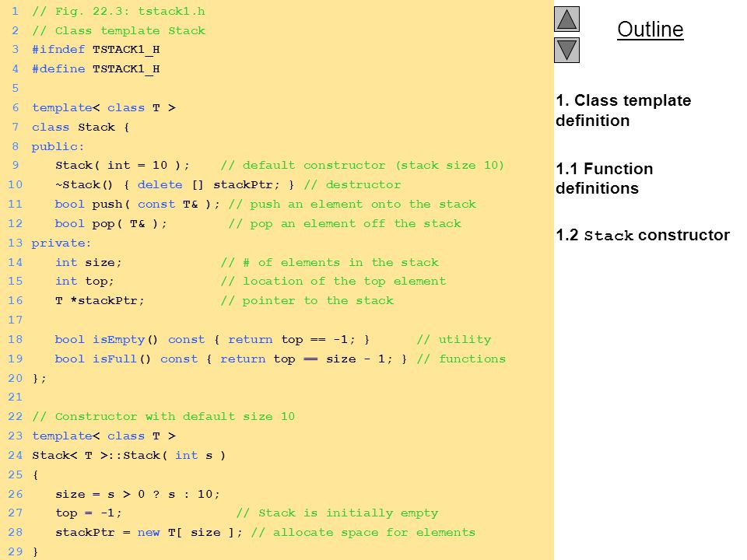Click the comment 'Fig. 22.3: tstack1.h'
747x560 pixels.
pos(118,12)
